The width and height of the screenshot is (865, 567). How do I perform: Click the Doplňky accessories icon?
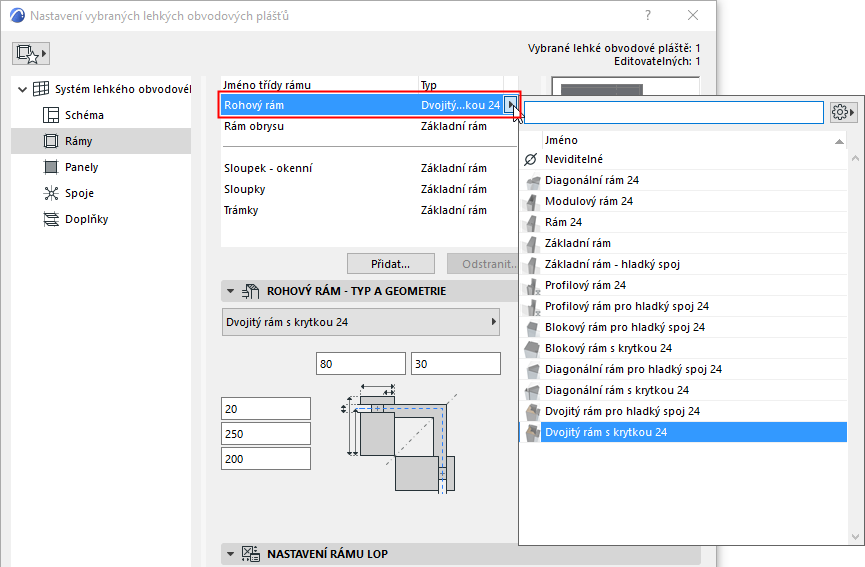tap(51, 219)
